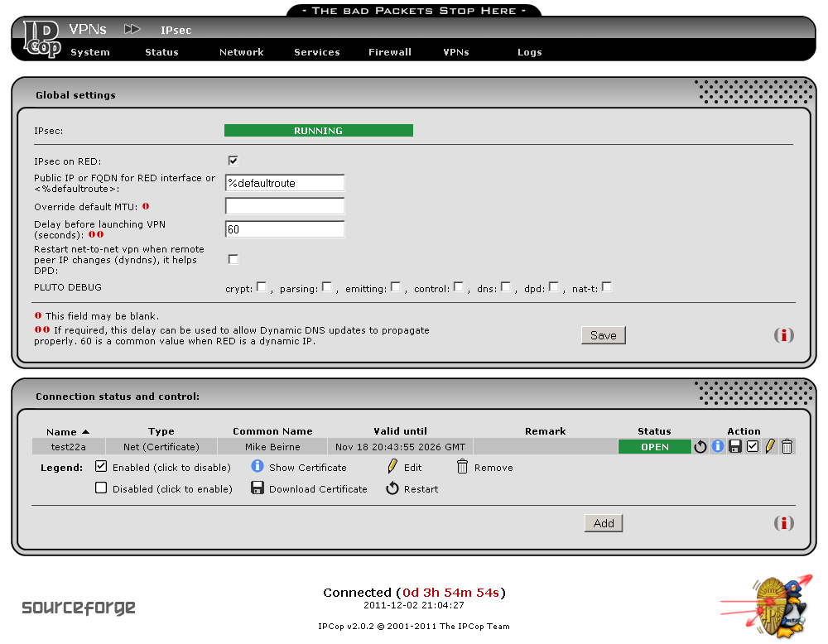Select the test22a connection name cell
This screenshot has height=644, width=828.
pos(69,446)
